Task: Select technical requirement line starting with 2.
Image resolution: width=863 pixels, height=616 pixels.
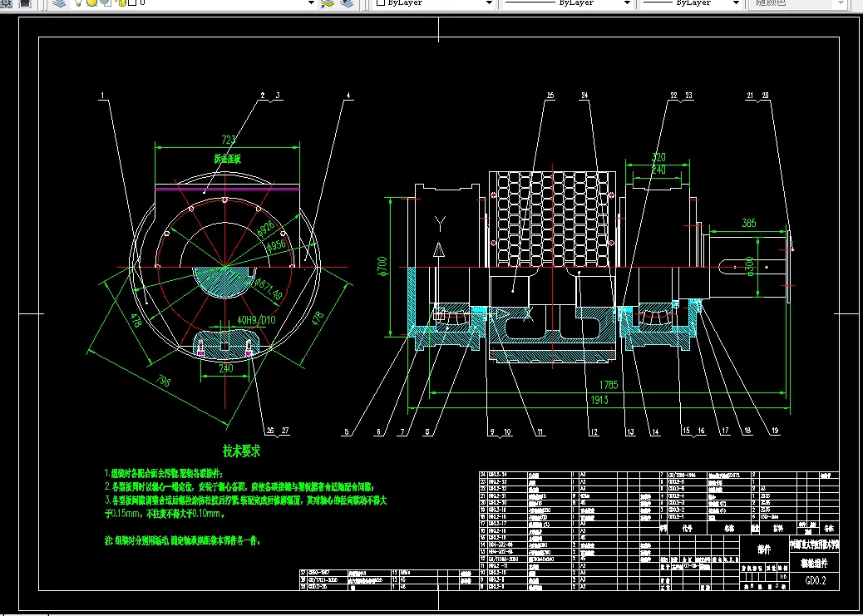Action: 239,486
